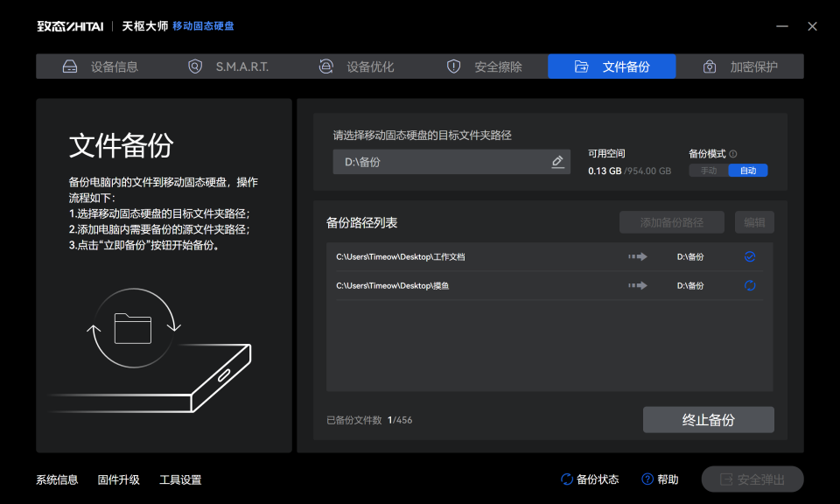
Task: Click the 加密保护 encryption lock icon
Action: [x=709, y=66]
